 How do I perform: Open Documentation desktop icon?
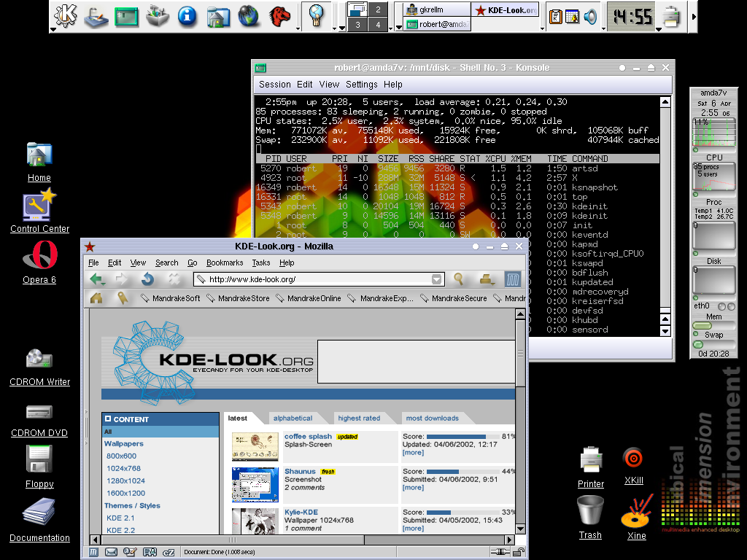pos(39,520)
